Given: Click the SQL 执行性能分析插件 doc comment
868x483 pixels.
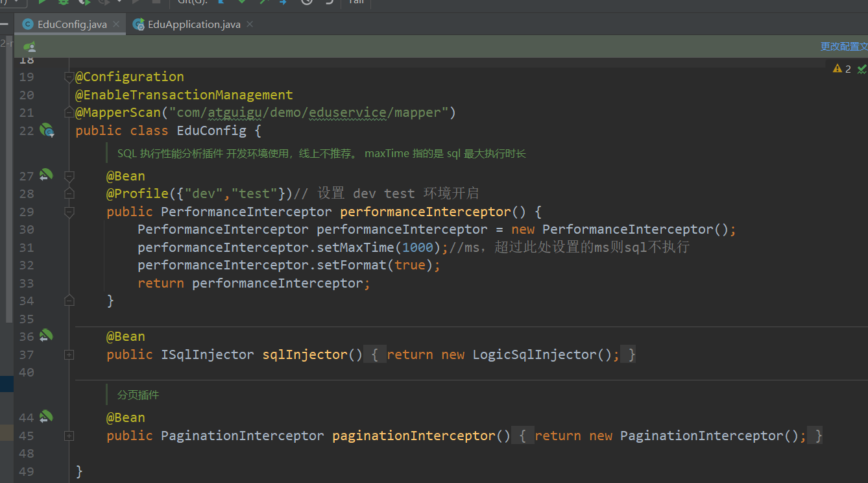Looking at the screenshot, I should point(322,154).
